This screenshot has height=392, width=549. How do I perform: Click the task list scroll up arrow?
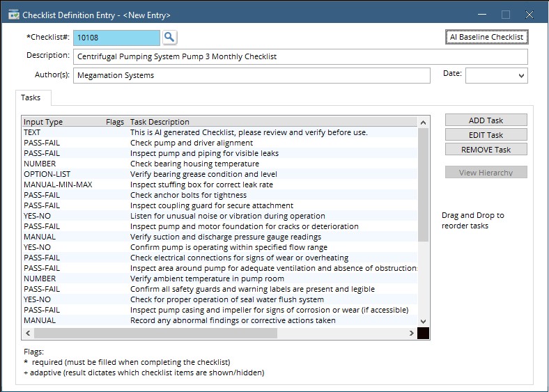pyautogui.click(x=423, y=122)
